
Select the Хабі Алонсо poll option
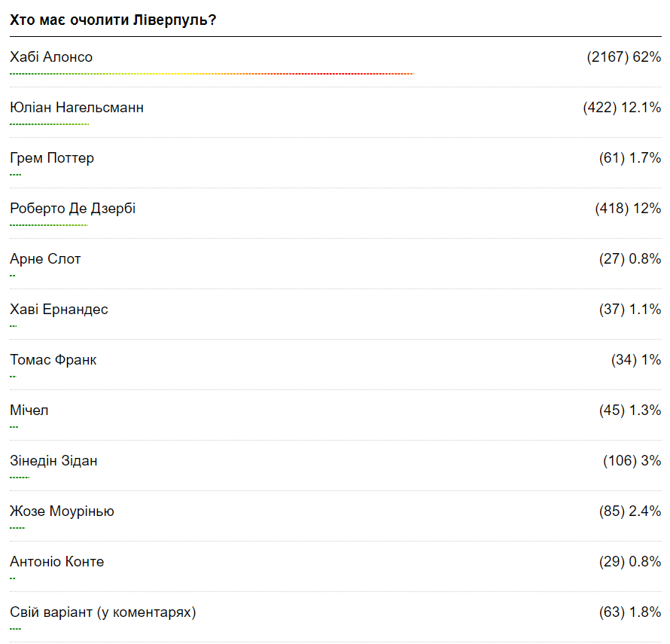click(x=51, y=57)
